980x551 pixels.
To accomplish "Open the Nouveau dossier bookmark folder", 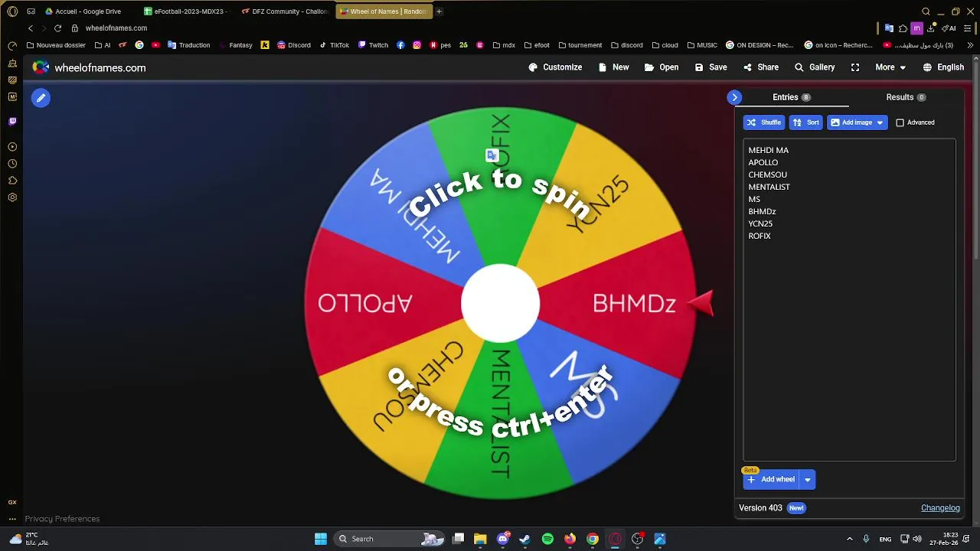I will [56, 45].
